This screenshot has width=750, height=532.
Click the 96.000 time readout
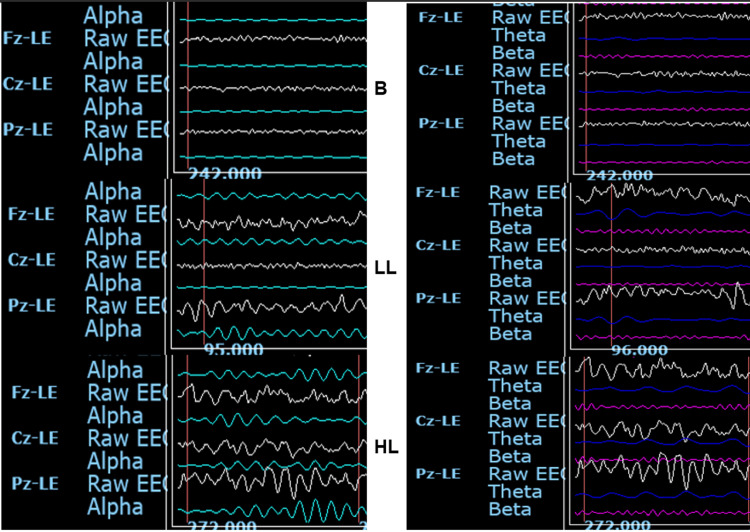pos(640,351)
